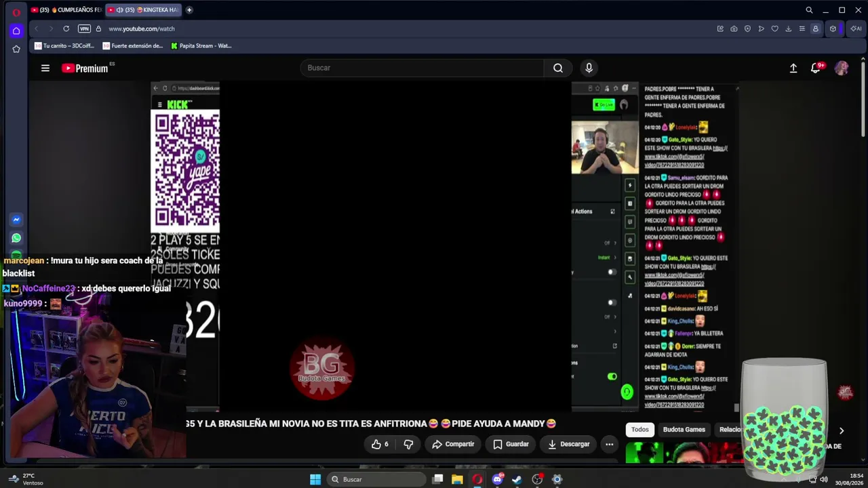The width and height of the screenshot is (868, 488).
Task: Reload the YouTube page
Action: (x=66, y=28)
